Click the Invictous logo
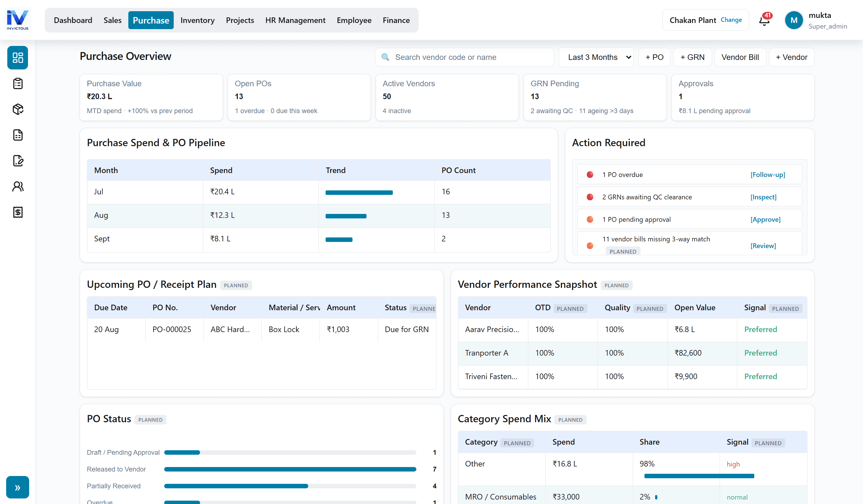Screen dimensions: 863x504 coord(18,20)
